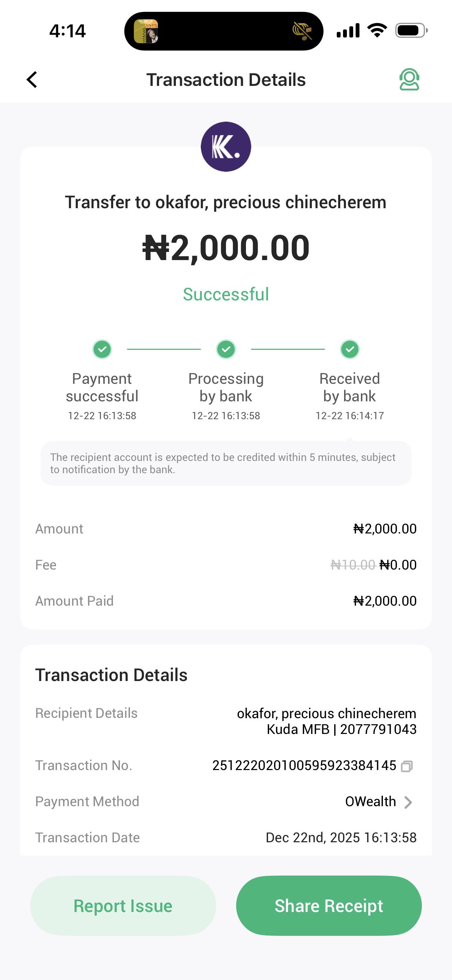452x980 pixels.
Task: Tap the Transaction Details section heading
Action: (111, 675)
